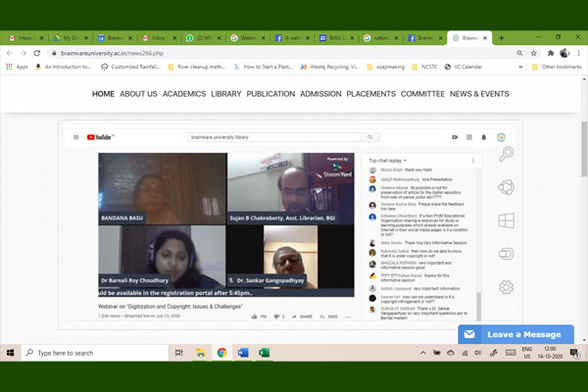Open the Chrome profile avatar
Viewport: 588px width, 392px height.
(564, 53)
